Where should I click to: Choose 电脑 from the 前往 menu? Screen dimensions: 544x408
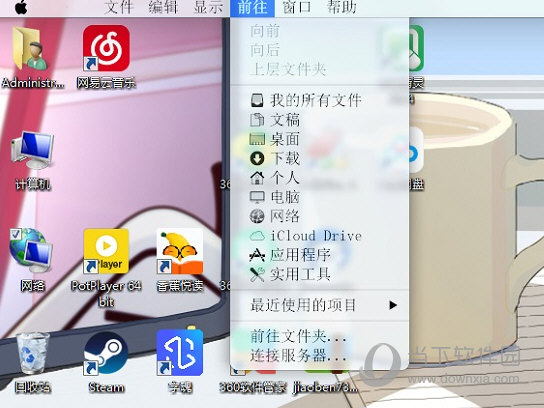(x=319, y=197)
